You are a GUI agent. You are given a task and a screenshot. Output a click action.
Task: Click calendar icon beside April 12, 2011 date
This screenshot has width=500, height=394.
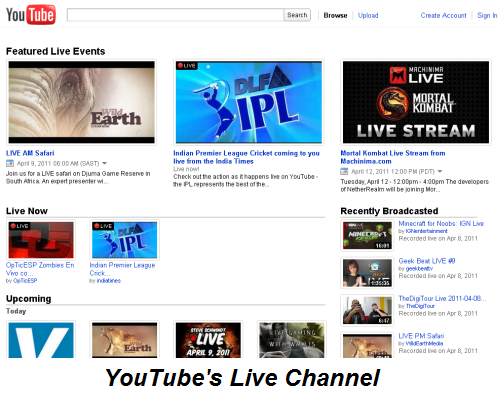[x=344, y=171]
